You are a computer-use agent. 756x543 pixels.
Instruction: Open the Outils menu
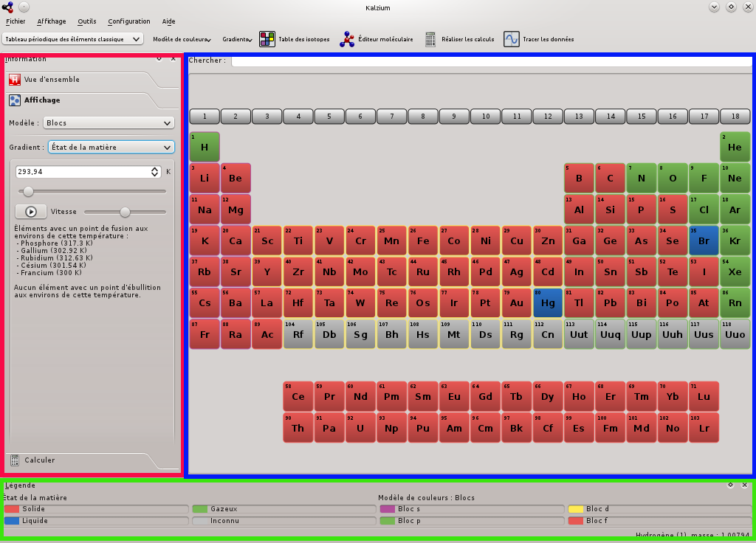(87, 21)
